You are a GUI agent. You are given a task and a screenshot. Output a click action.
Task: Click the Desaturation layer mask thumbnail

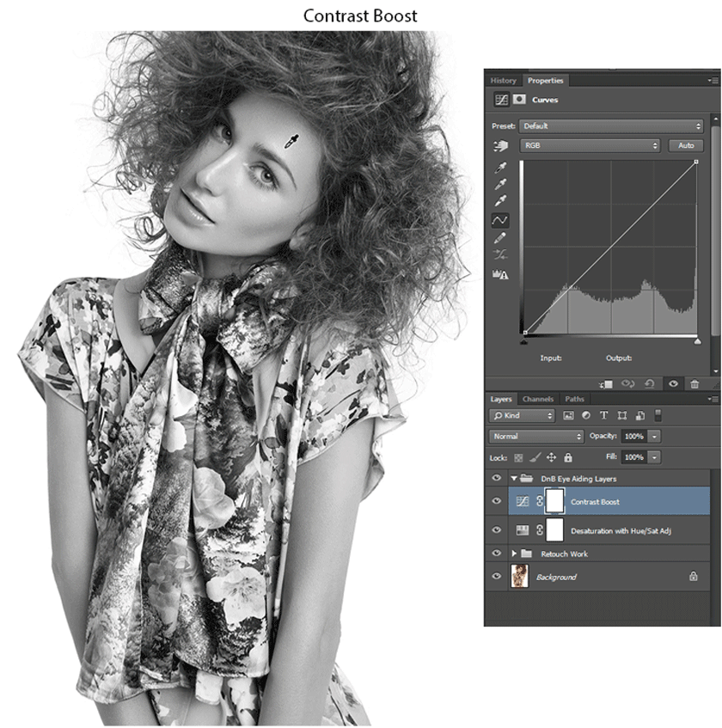click(555, 529)
